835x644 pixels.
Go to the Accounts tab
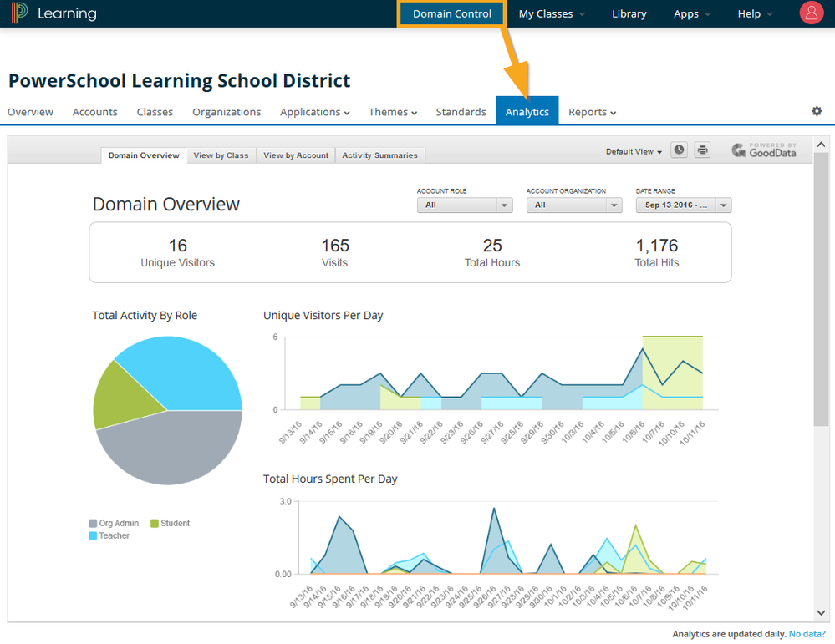click(94, 112)
